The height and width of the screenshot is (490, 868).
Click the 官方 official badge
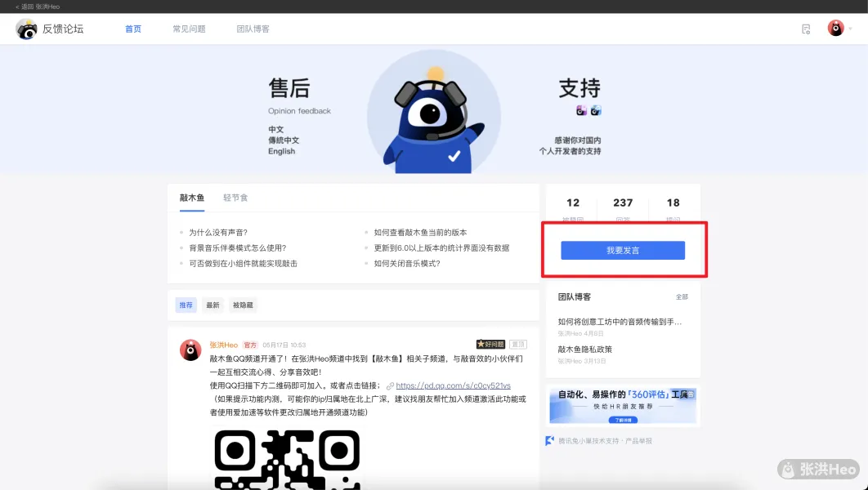click(x=250, y=345)
